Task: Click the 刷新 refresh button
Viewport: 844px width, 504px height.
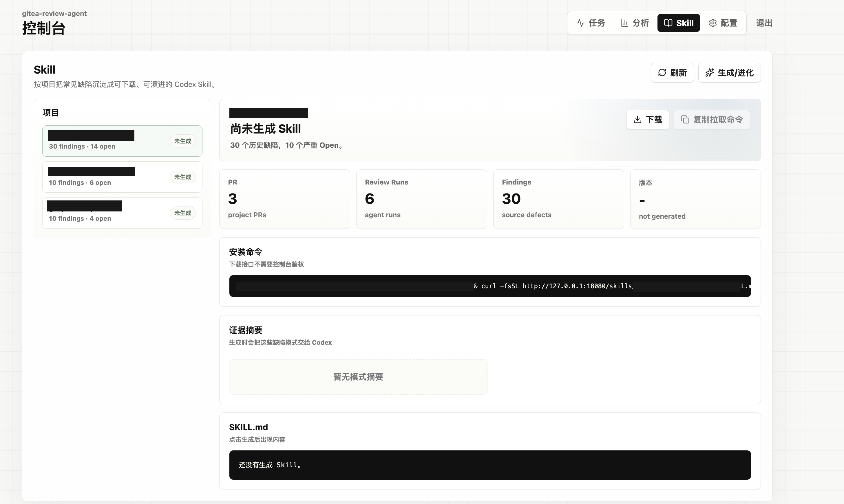Action: pos(672,73)
